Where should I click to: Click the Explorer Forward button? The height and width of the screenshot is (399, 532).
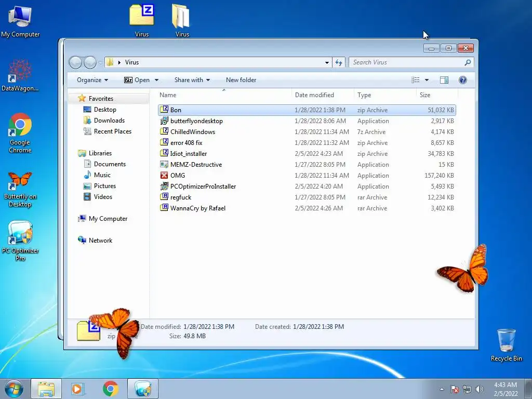pyautogui.click(x=90, y=62)
